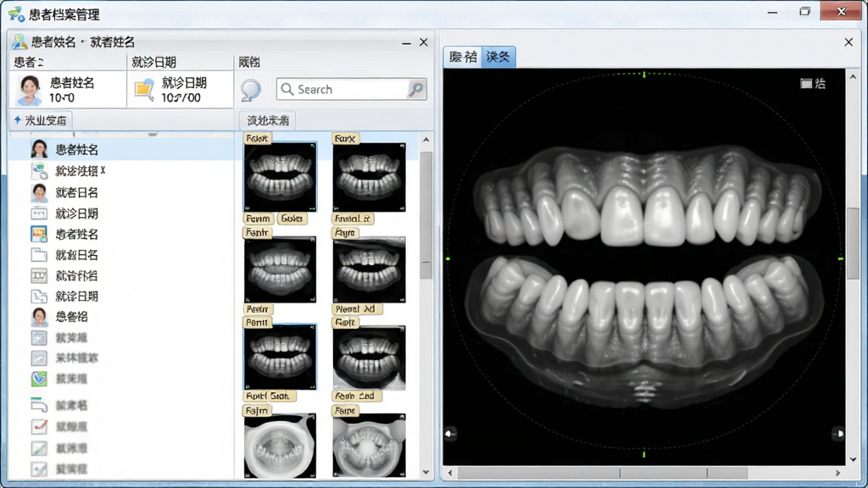868x488 pixels.
Task: Click the 顾徵 column header
Action: coord(249,62)
